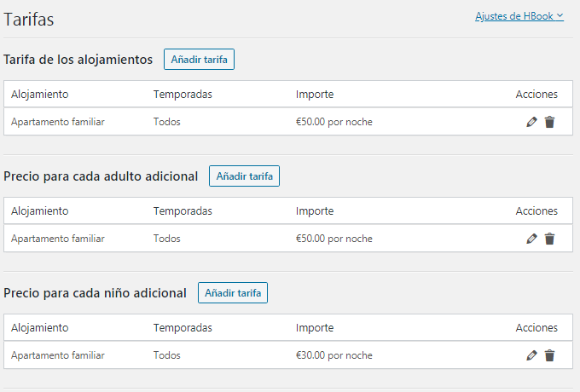
Task: Edit the additional child price row
Action: (x=532, y=355)
